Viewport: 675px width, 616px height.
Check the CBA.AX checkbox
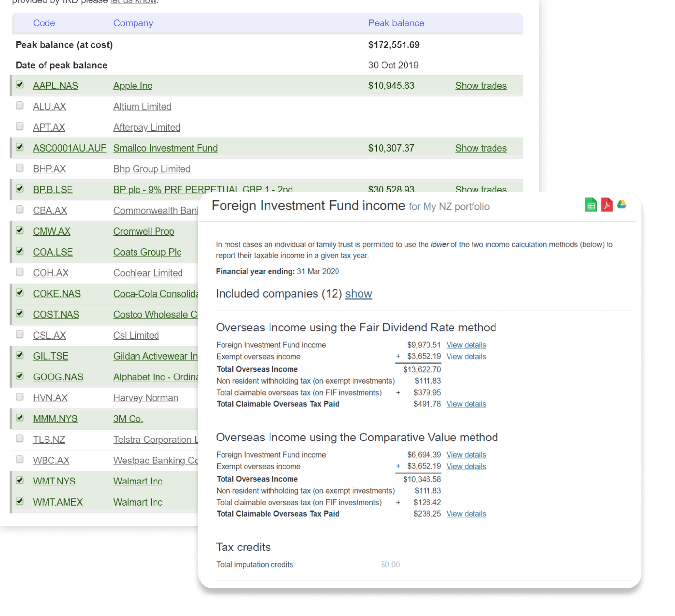(x=20, y=209)
